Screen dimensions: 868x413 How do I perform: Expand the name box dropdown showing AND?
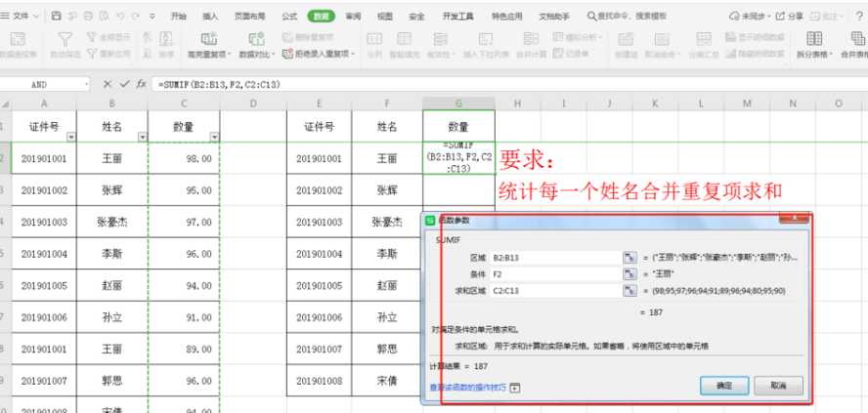click(86, 85)
